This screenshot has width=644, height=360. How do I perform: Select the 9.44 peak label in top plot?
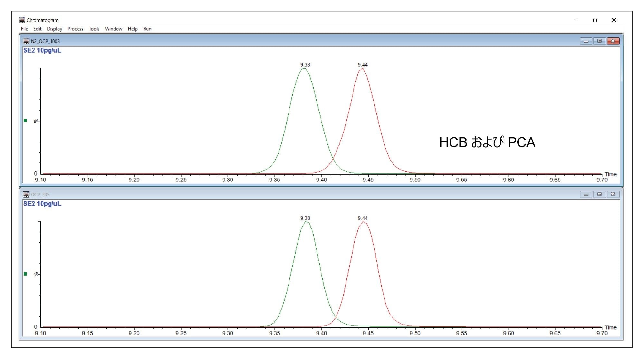click(363, 65)
